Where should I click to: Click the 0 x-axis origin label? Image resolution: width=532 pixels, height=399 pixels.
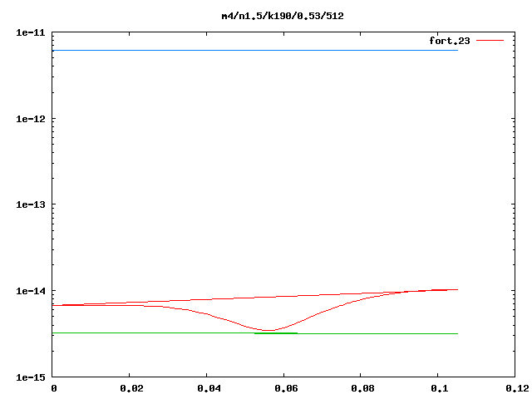(x=54, y=388)
